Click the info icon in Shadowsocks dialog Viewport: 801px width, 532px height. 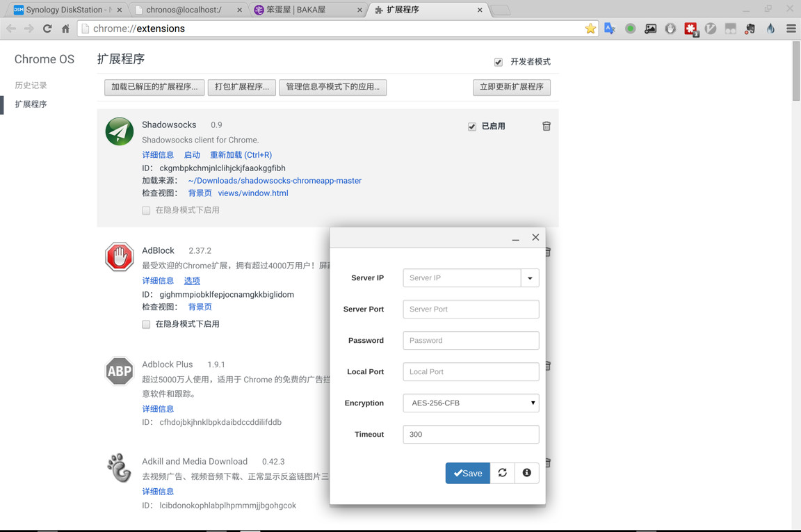point(526,473)
